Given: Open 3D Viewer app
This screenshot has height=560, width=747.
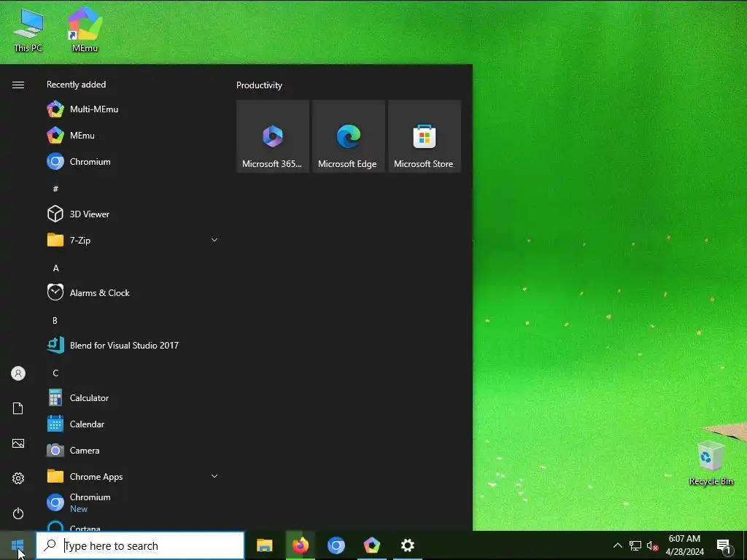Looking at the screenshot, I should [133, 214].
